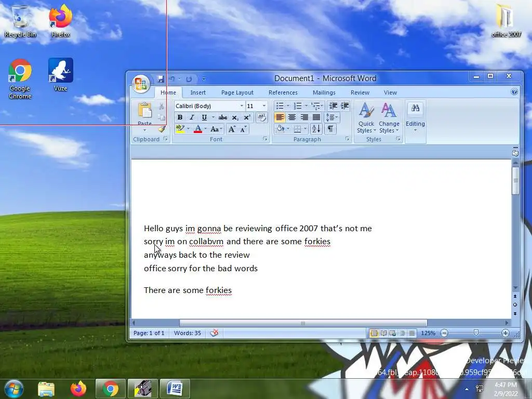The height and width of the screenshot is (399, 532).
Task: Click the proofing errors status icon
Action: coord(214,333)
